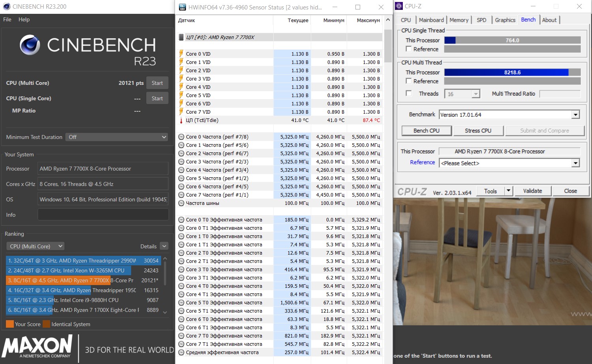This screenshot has height=364, width=592.
Task: Click the icon beside Core 6 T1 Эффективная частота
Action: pos(181,328)
